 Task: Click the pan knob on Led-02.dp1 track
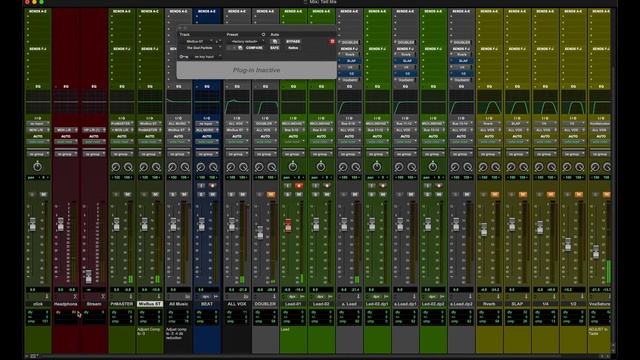tap(377, 167)
